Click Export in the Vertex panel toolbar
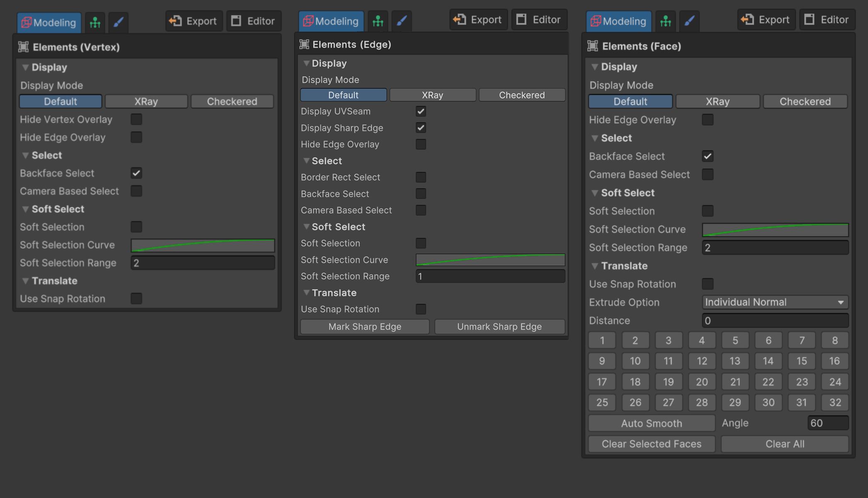 (x=194, y=21)
